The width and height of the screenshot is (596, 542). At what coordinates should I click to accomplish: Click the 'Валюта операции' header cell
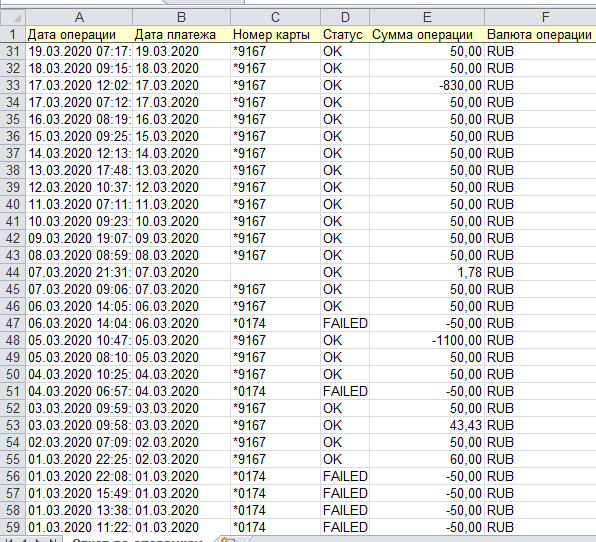[x=540, y=35]
